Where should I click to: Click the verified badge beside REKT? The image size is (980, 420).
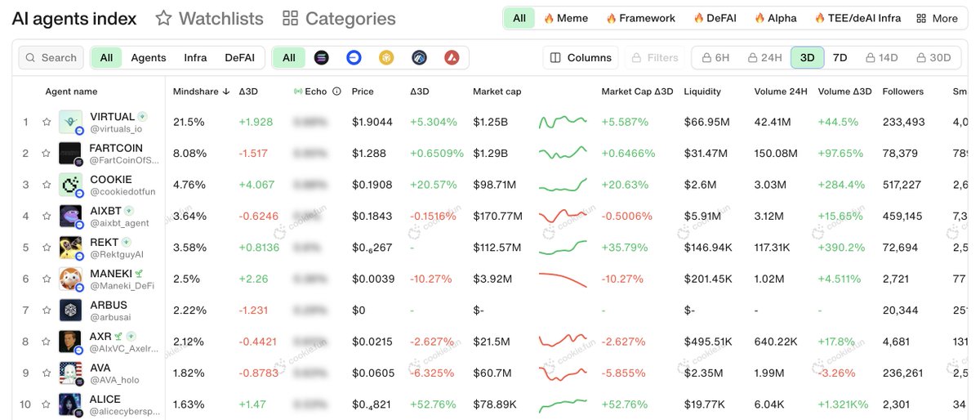tap(127, 243)
